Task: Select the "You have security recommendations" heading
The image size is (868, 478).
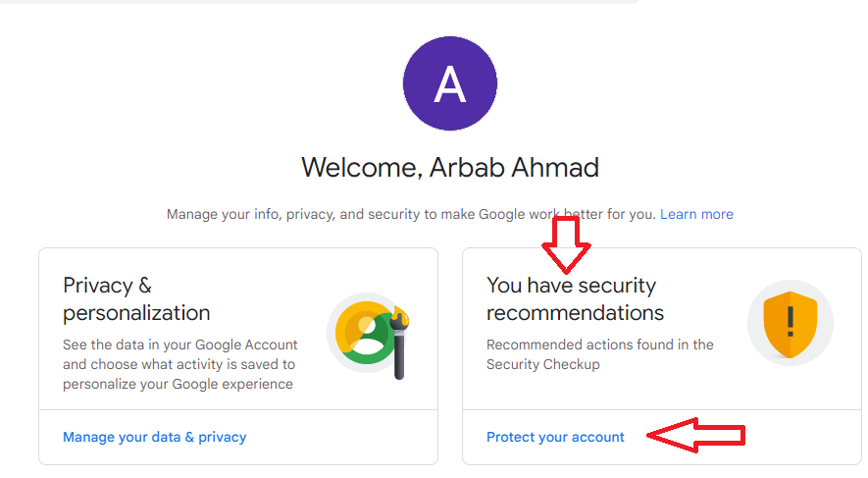Action: 575,299
